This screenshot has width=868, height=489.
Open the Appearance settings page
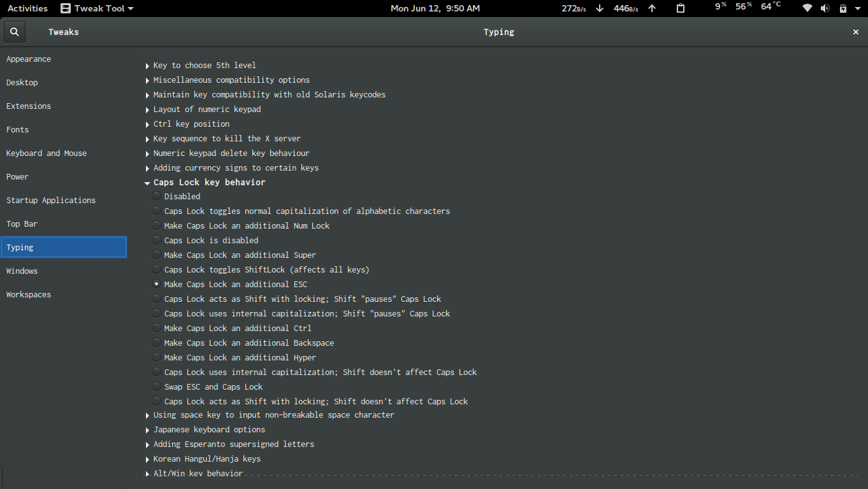pyautogui.click(x=29, y=59)
